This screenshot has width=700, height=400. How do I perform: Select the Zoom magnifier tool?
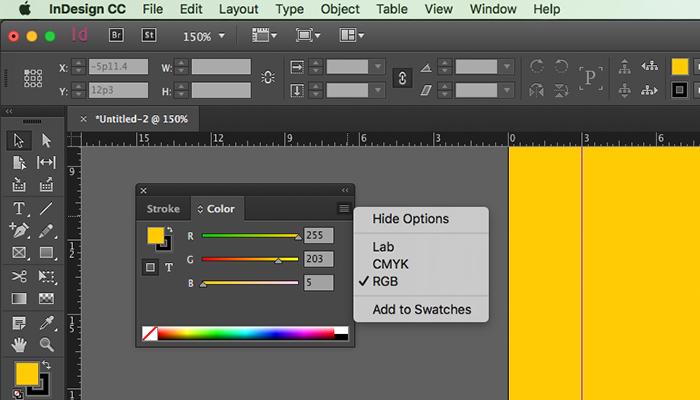tap(46, 345)
